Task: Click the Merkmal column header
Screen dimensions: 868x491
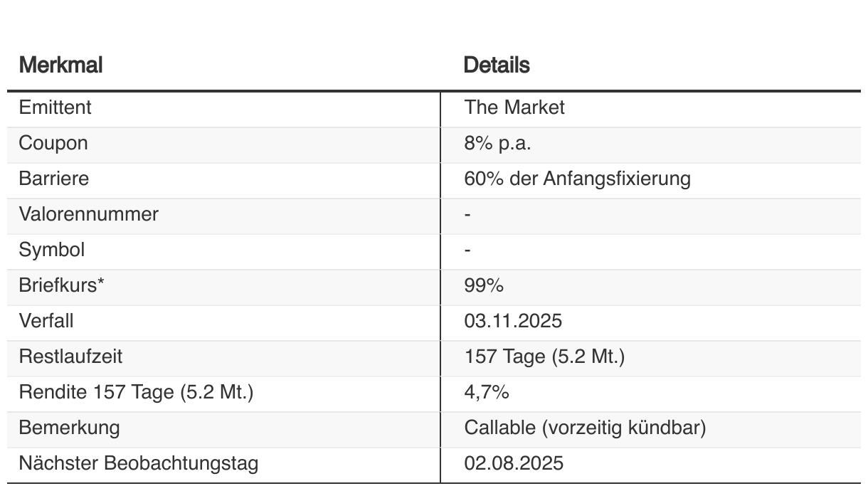Action: (61, 65)
